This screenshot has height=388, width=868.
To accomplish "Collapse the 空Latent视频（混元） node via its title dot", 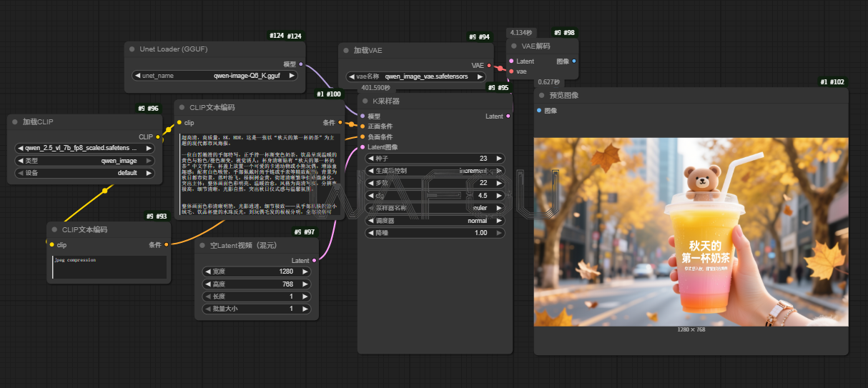I will point(202,246).
